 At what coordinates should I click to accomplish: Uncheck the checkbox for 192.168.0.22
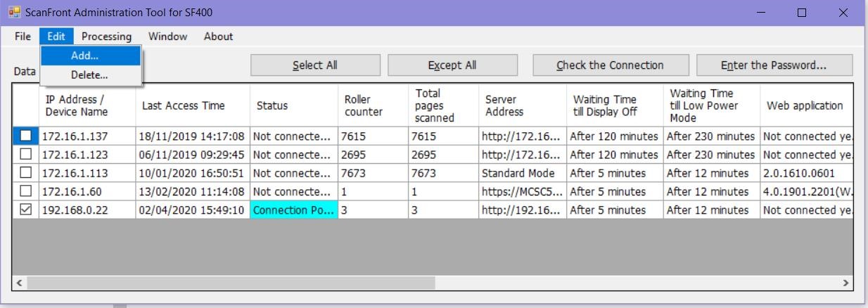tap(26, 210)
